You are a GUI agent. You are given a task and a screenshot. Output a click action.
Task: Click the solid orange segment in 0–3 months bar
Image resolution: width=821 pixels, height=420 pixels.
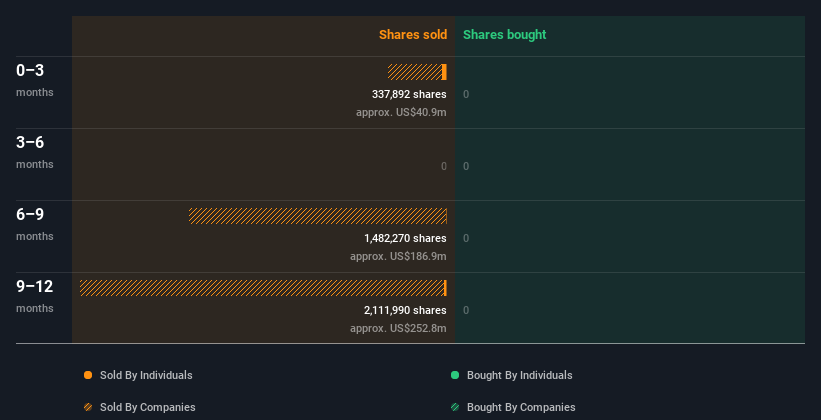pyautogui.click(x=444, y=72)
